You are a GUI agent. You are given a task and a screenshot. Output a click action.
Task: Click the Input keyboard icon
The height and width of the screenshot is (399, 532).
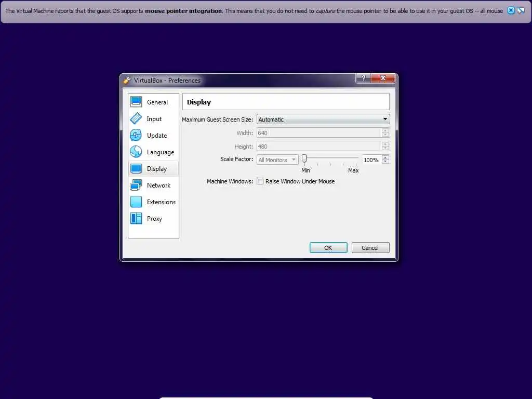pos(136,118)
